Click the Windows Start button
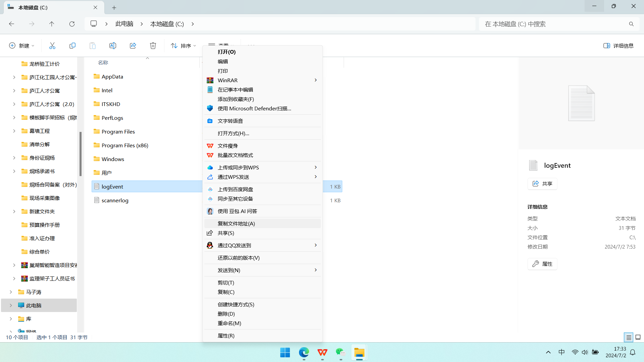Screen dimensions: 644x362 coord(285,353)
